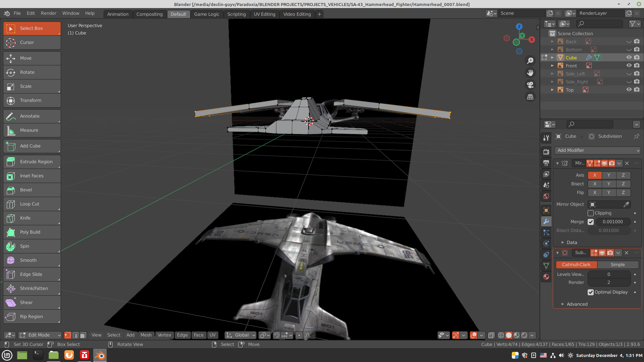Select the Extrude Region tool
Viewport: 644px width, 362px height.
32,162
